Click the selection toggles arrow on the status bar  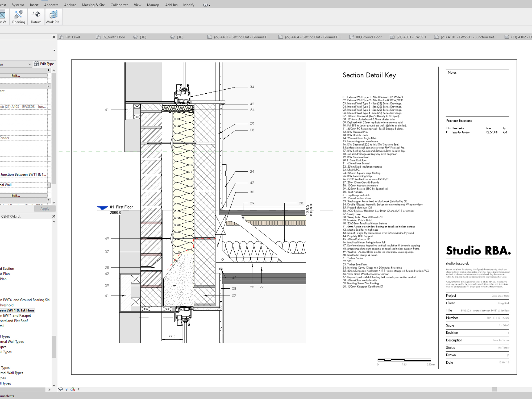click(x=78, y=389)
